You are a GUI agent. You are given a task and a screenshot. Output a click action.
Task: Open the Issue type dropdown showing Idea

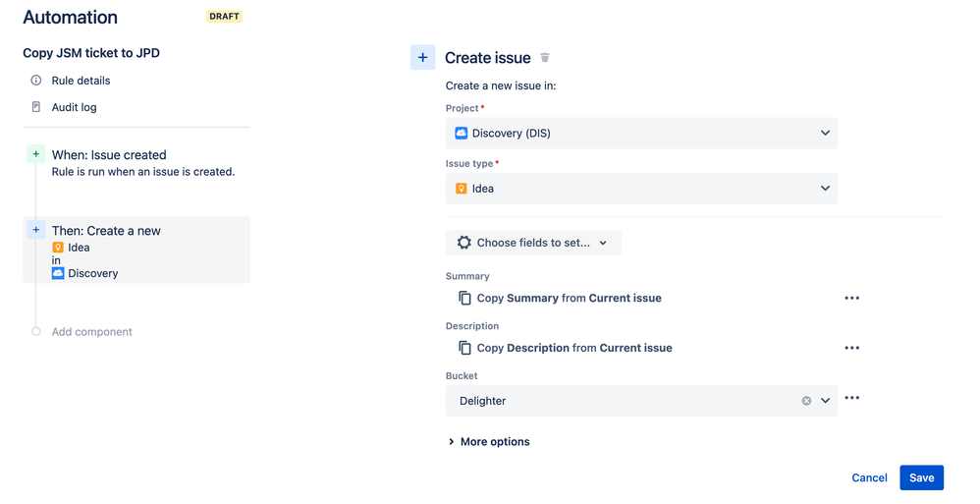tap(641, 189)
